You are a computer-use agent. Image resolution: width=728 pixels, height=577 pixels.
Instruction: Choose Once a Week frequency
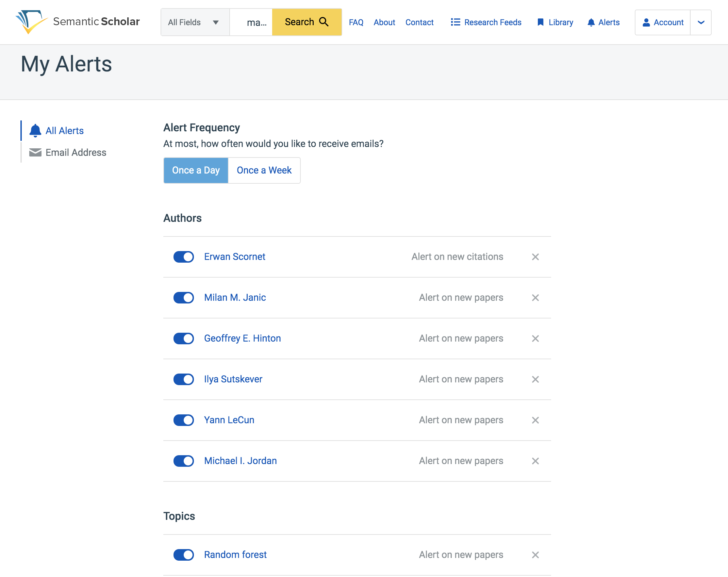tap(264, 170)
